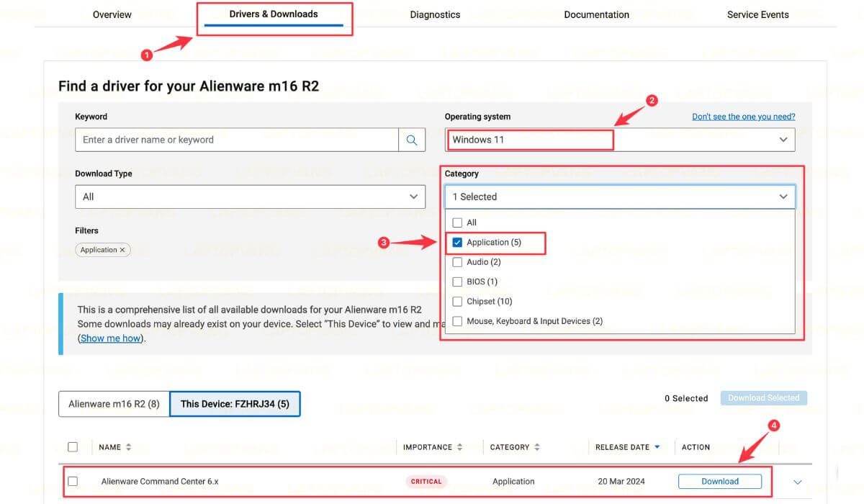Collapse the Category dropdown
This screenshot has height=504, width=864.
click(x=620, y=197)
